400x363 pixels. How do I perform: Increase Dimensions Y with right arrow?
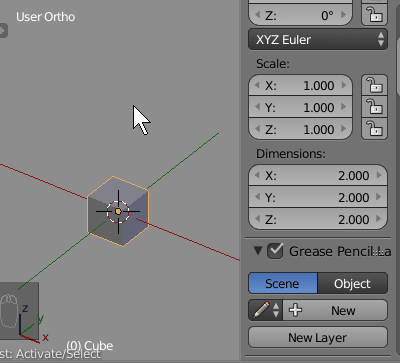379,197
